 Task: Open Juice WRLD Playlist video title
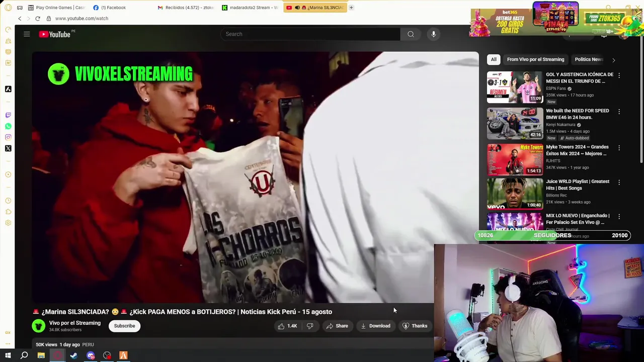point(578,185)
